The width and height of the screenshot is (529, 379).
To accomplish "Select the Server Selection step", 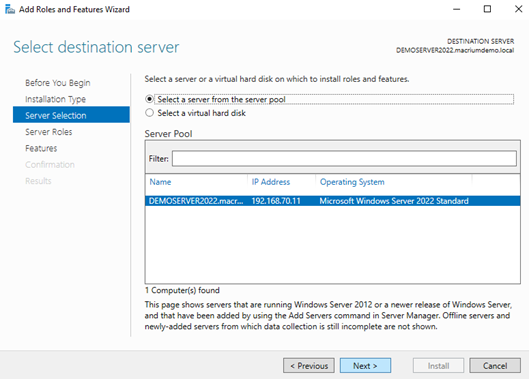I will point(71,115).
